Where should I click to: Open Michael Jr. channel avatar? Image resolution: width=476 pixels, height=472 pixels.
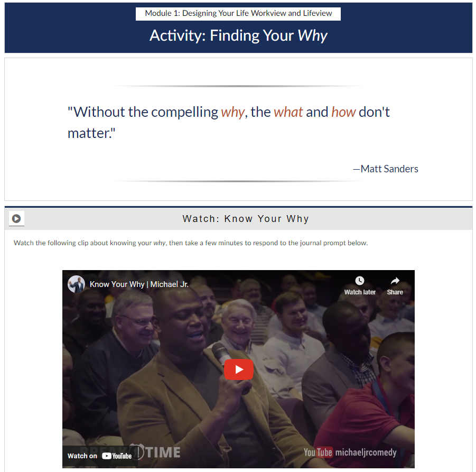pyautogui.click(x=76, y=284)
